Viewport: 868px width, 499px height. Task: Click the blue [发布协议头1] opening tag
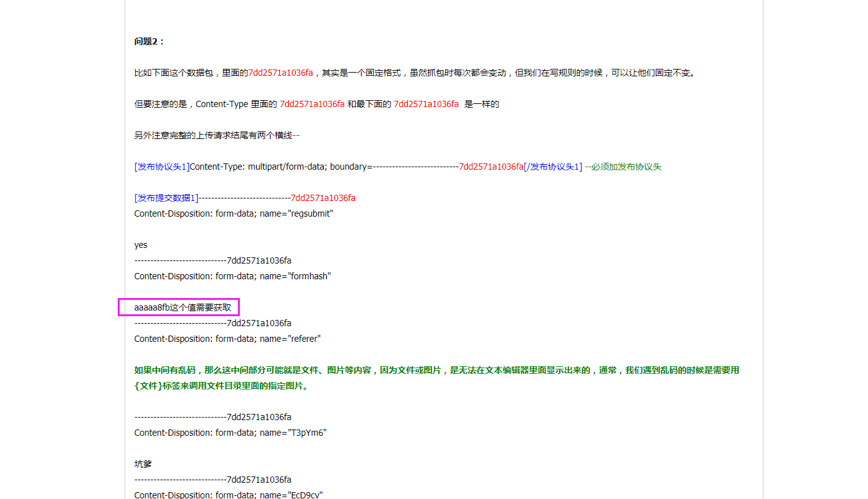coord(160,167)
